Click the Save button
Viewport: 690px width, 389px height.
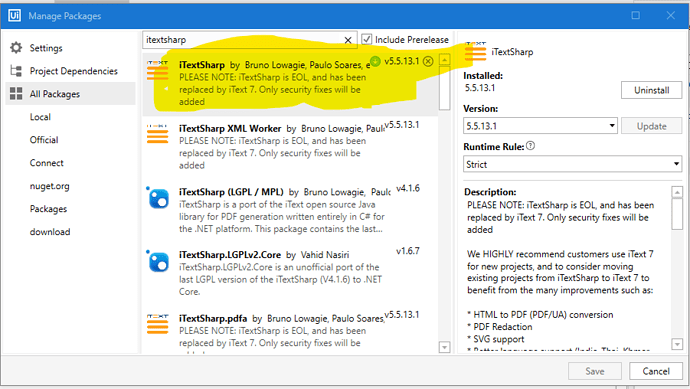[x=595, y=371]
